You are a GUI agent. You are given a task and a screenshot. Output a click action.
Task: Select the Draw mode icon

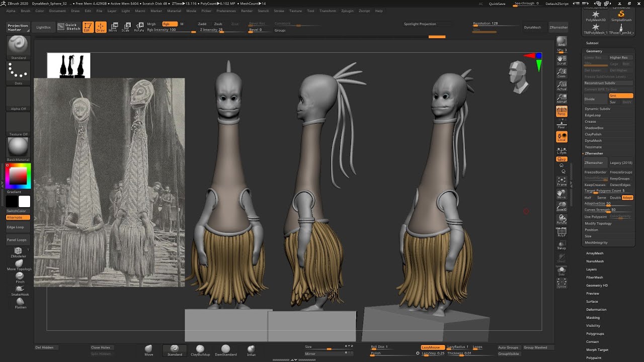101,27
